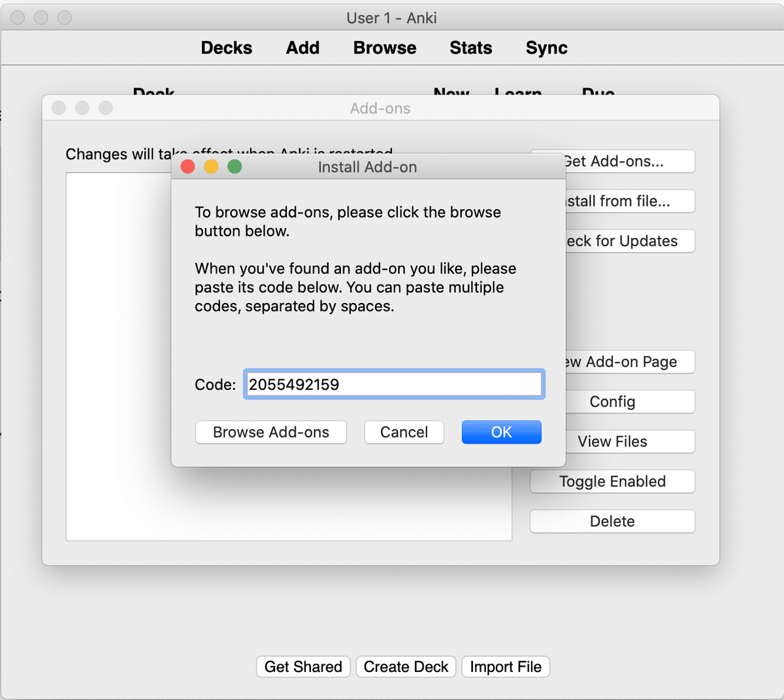Open Browse Add-ons in the dialog
This screenshot has width=784, height=700.
[x=271, y=432]
